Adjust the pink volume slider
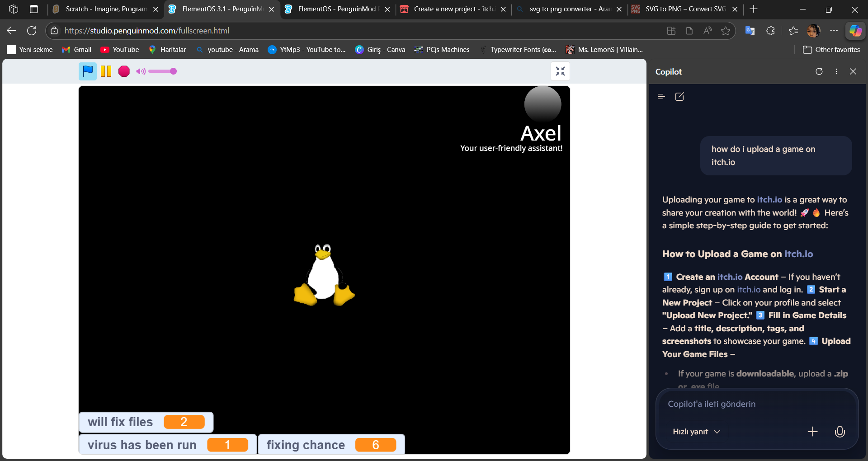The height and width of the screenshot is (461, 868). pos(162,71)
